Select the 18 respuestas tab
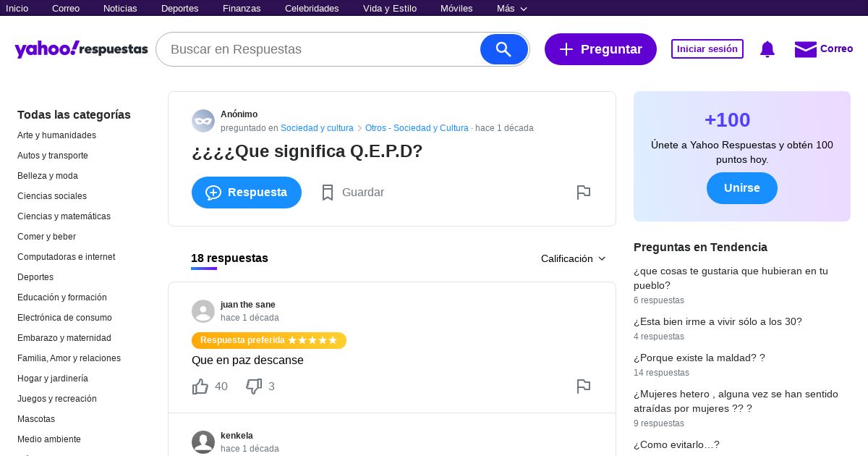Viewport: 868px width, 456px height. click(x=229, y=258)
